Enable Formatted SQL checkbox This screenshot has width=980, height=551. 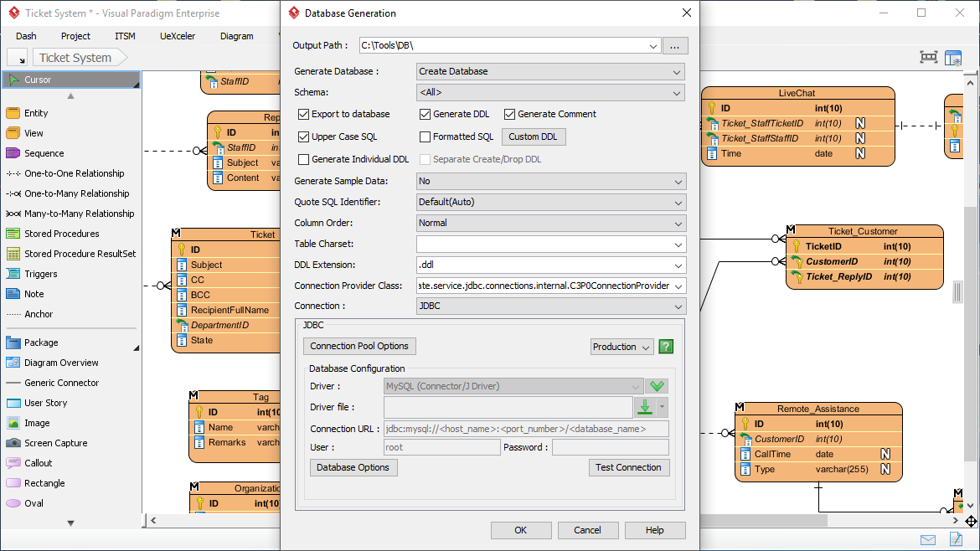(425, 136)
